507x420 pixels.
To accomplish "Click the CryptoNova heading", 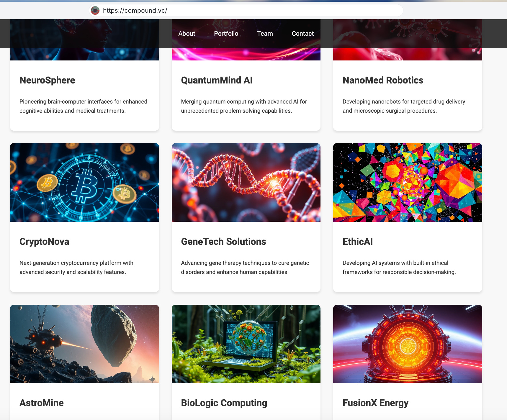I will click(x=44, y=242).
